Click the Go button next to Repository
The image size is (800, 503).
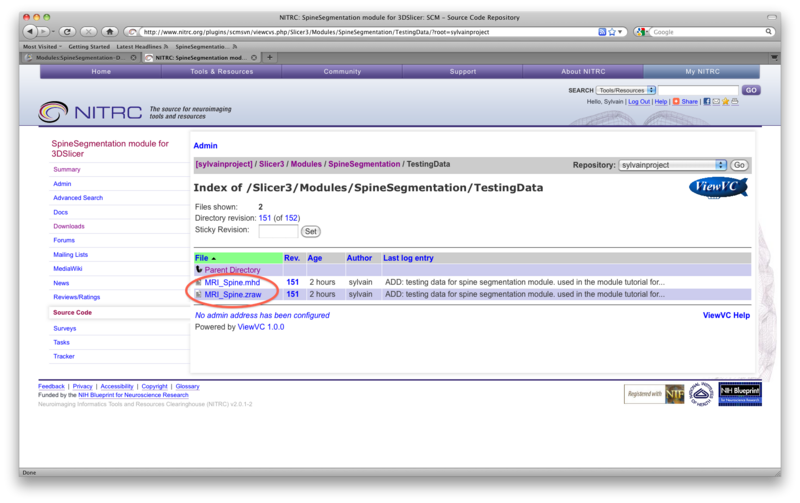(739, 165)
